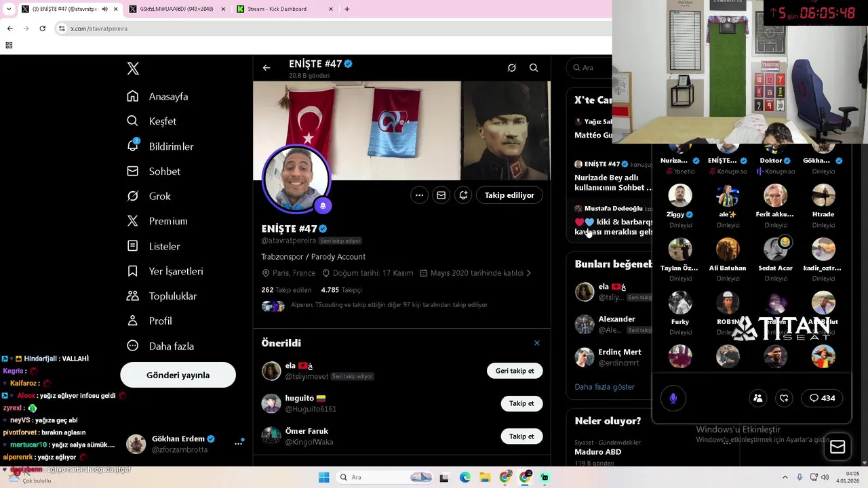Viewport: 868px width, 488px height.
Task: Open the Space participants people icon
Action: click(758, 399)
